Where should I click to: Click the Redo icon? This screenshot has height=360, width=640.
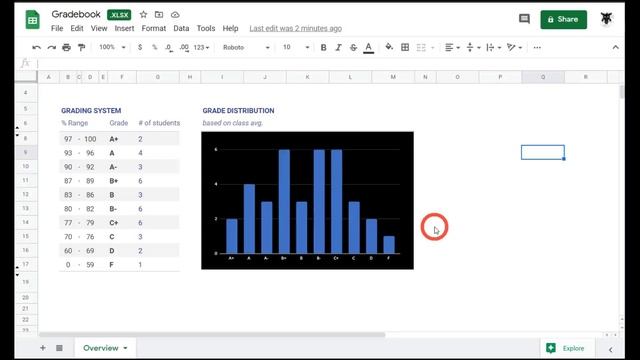click(x=51, y=48)
